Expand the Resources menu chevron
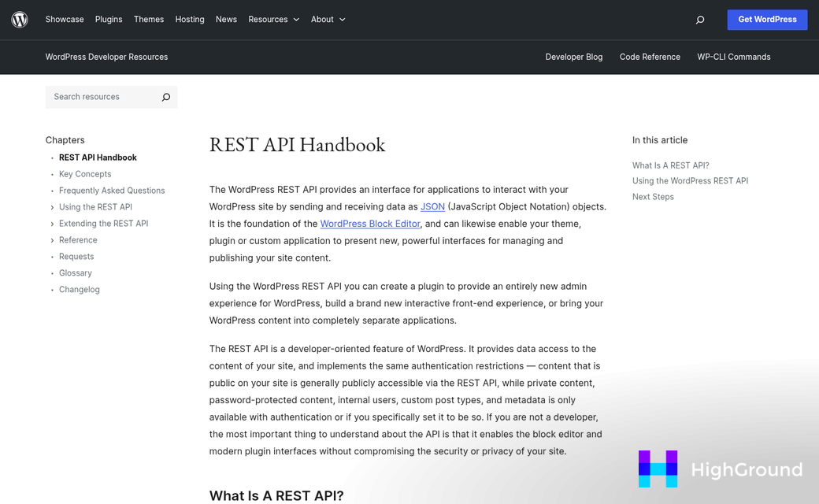The image size is (819, 504). [296, 20]
